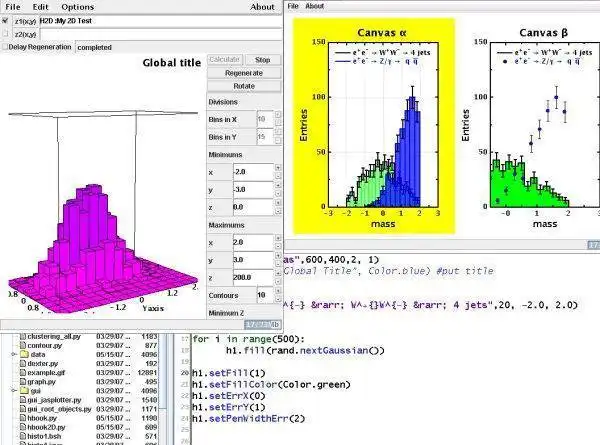Open the Options menu
Screen dimensions: 600x445
tap(77, 7)
